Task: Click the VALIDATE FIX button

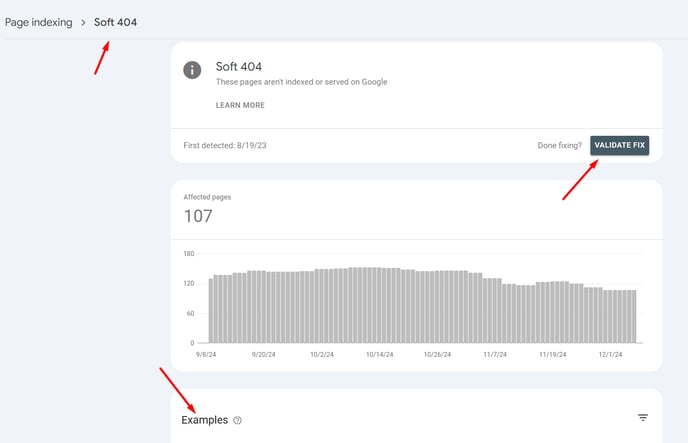Action: 620,145
